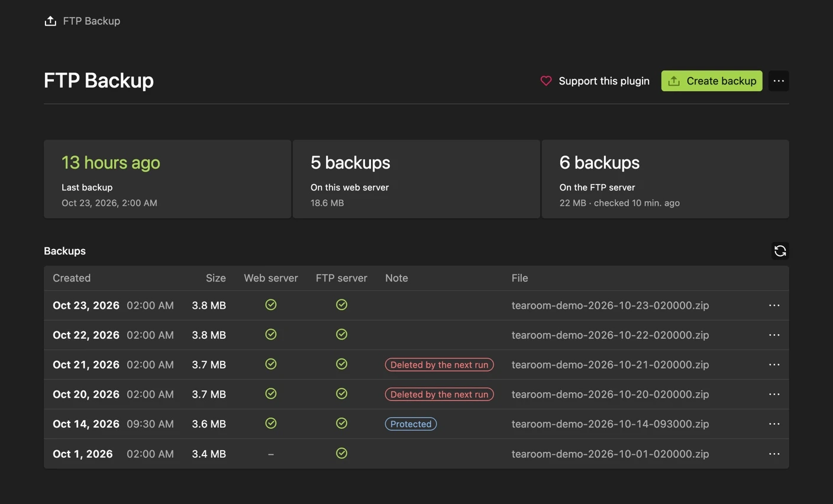The width and height of the screenshot is (833, 504).
Task: Click the Created column header
Action: (72, 278)
